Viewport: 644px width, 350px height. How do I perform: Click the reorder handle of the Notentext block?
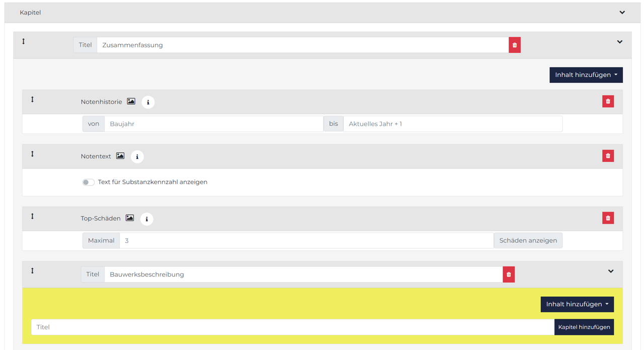point(32,154)
